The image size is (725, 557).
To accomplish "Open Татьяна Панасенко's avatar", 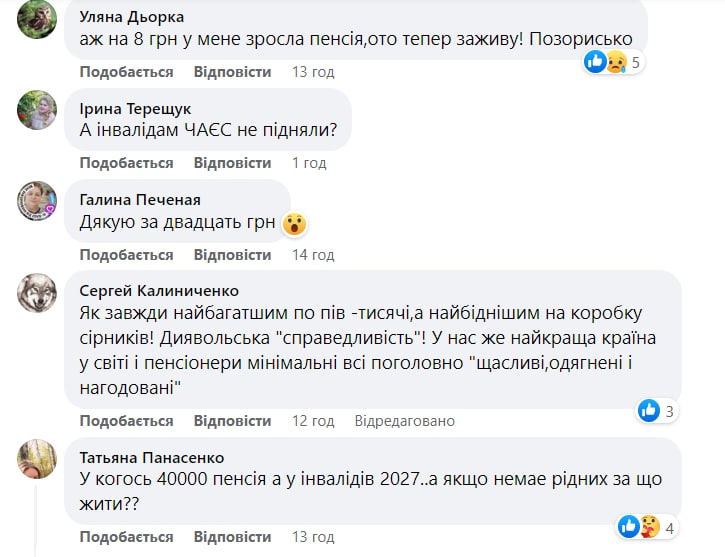I will [x=37, y=459].
